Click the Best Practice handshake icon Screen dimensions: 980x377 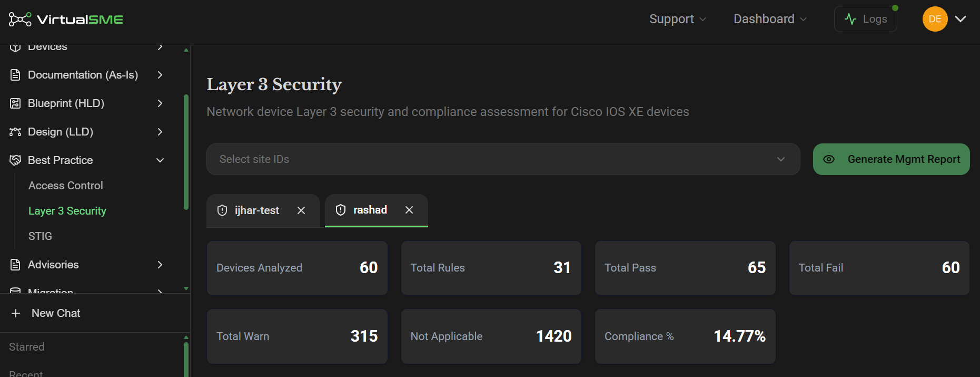click(15, 160)
